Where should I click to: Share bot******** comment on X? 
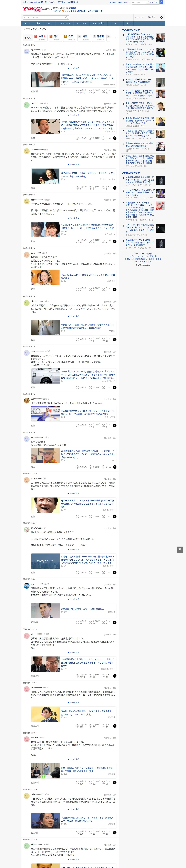point(115,138)
